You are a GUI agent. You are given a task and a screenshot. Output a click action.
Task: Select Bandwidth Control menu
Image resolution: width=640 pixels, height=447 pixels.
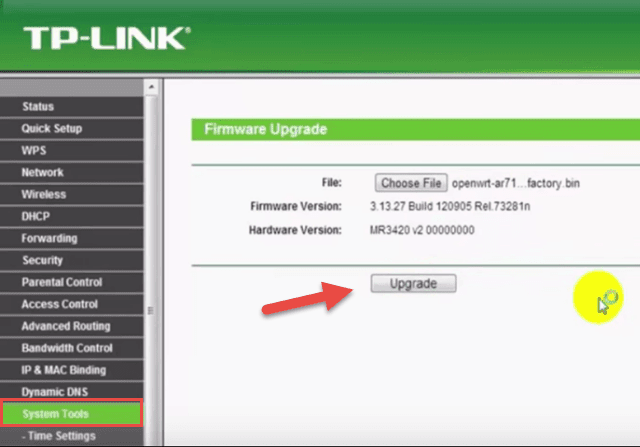click(x=71, y=348)
